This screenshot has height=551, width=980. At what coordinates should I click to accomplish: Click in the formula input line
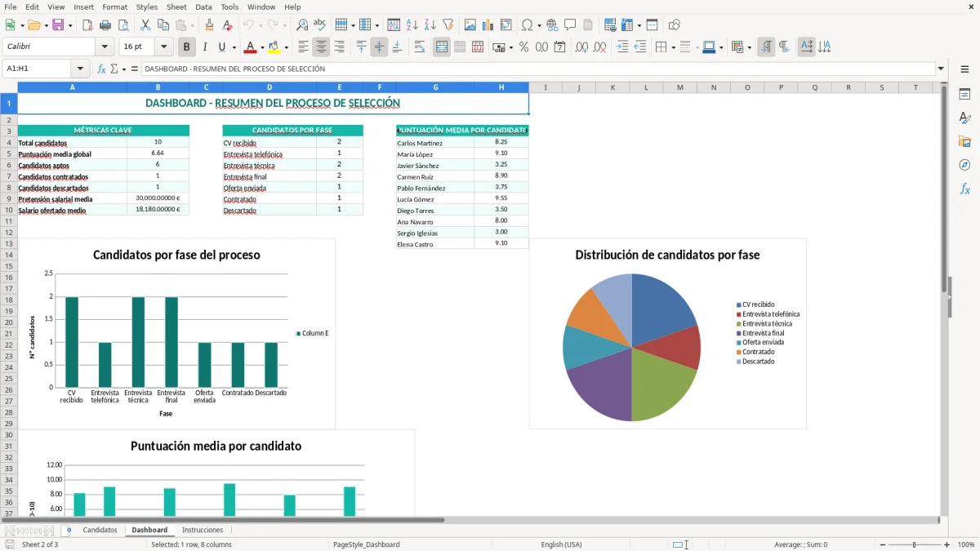(538, 69)
